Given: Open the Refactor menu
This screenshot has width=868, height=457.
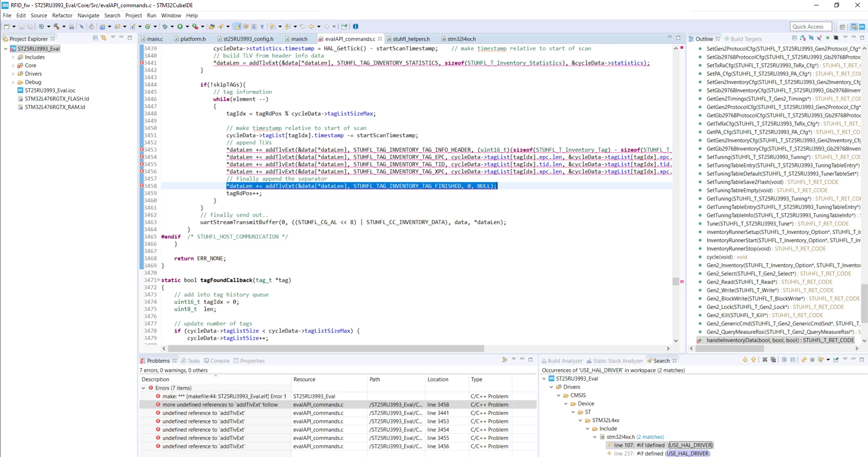Looking at the screenshot, I should 62,15.
